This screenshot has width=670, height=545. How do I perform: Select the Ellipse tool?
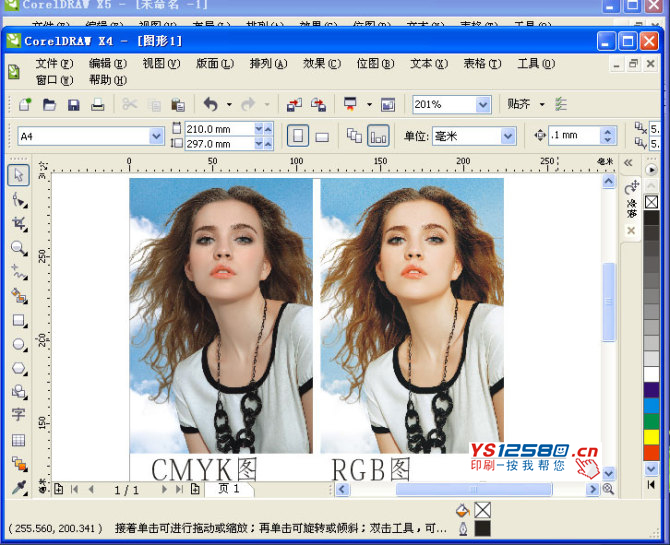click(18, 344)
